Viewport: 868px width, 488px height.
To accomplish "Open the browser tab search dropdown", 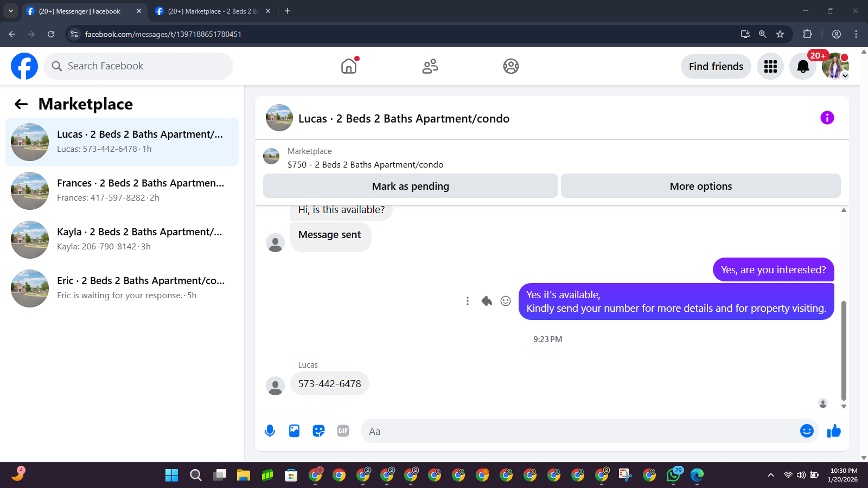I will tap(10, 11).
